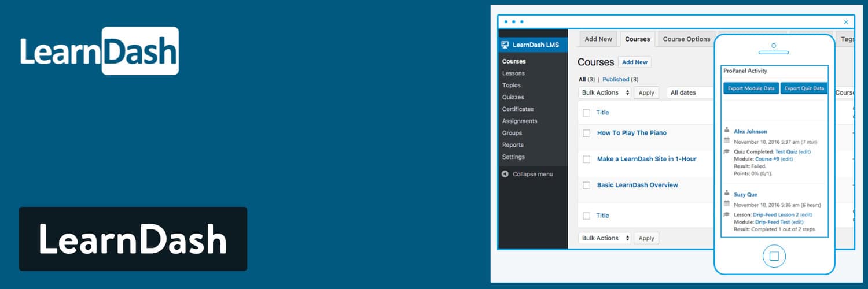This screenshot has width=868, height=289.
Task: Click the white LearnDash logo at top left
Action: tap(99, 51)
